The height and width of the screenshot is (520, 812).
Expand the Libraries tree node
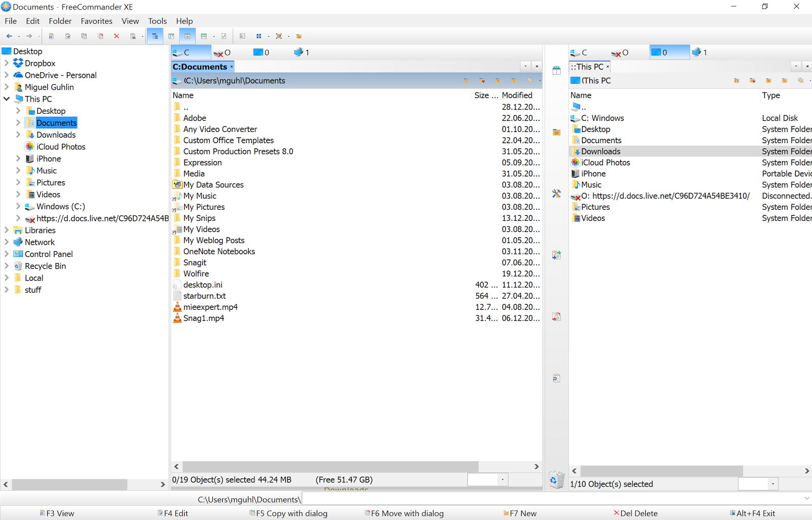(x=7, y=230)
